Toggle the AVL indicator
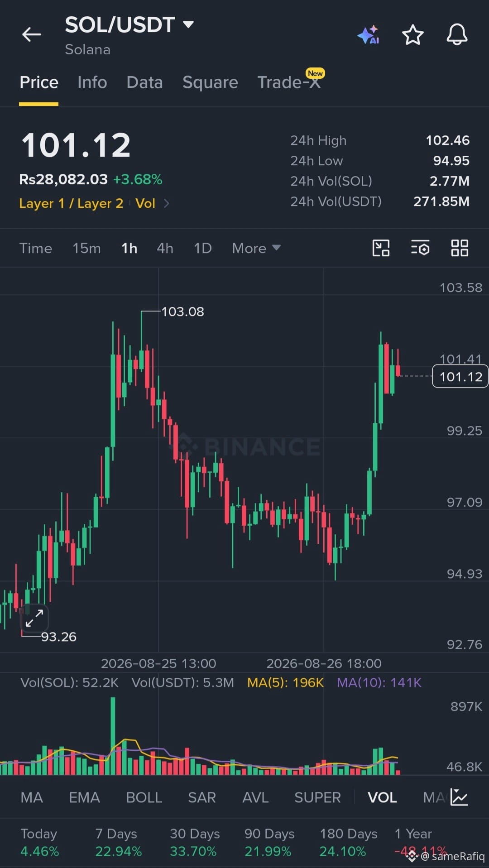 pos(255,797)
